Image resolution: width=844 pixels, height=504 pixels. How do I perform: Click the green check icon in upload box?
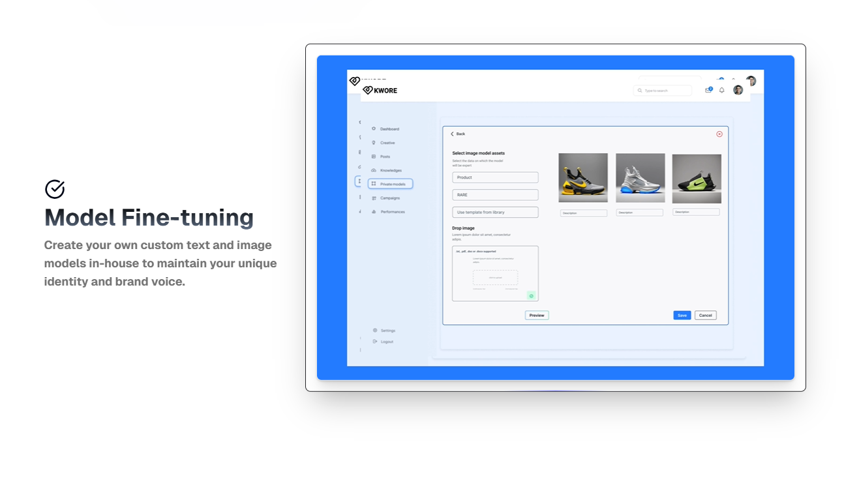(x=531, y=295)
